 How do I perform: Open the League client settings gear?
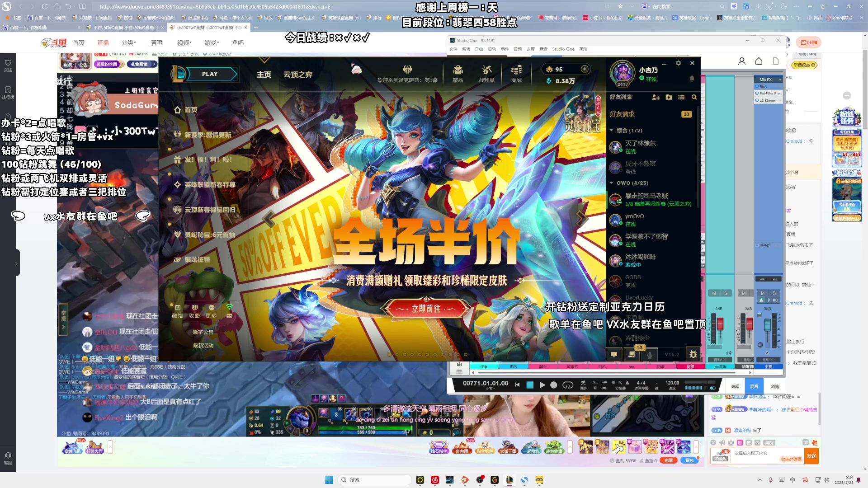[678, 63]
